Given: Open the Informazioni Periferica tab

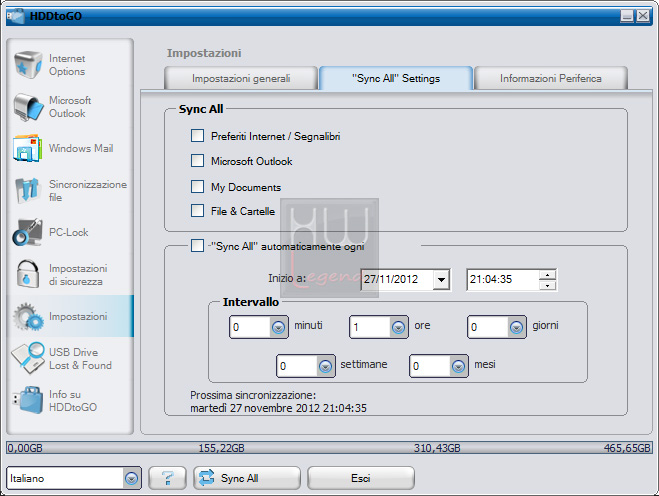Looking at the screenshot, I should 551,78.
